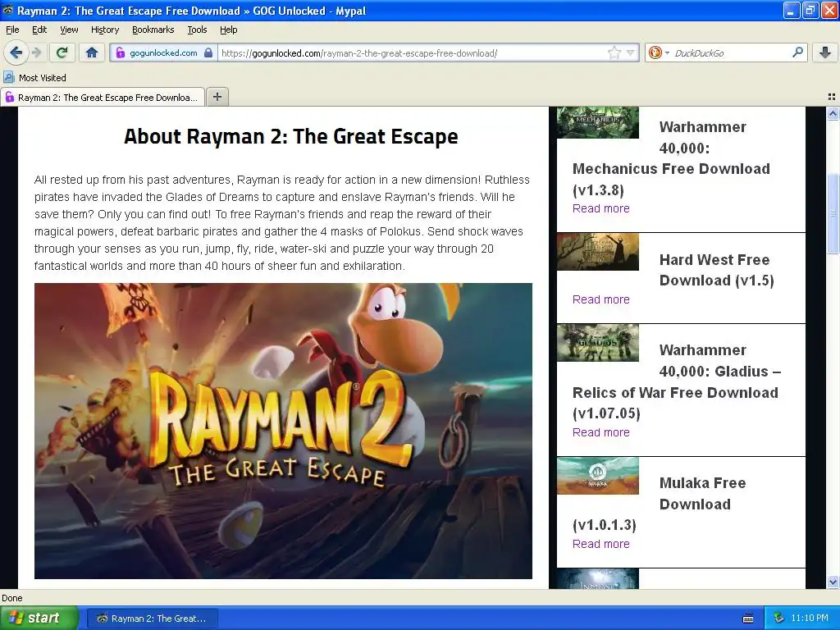
Task: Open the Home page button
Action: [92, 52]
